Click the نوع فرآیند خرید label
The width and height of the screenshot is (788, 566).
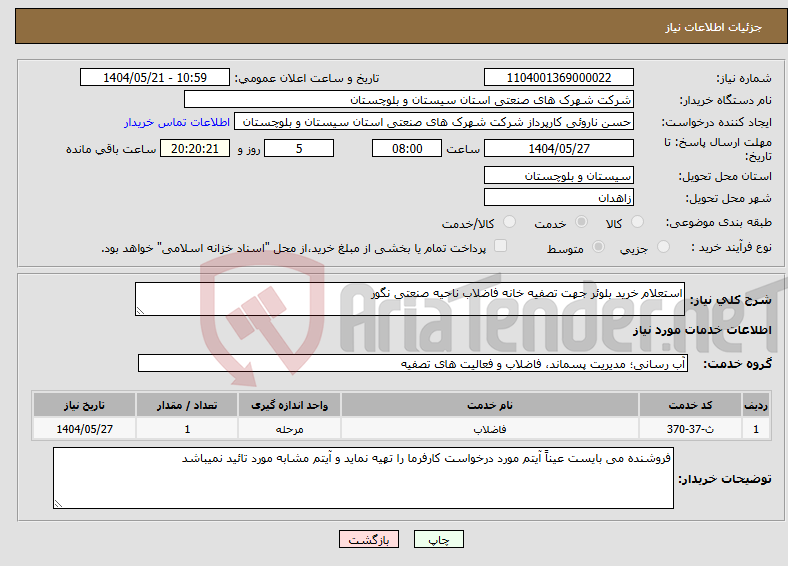pyautogui.click(x=731, y=247)
